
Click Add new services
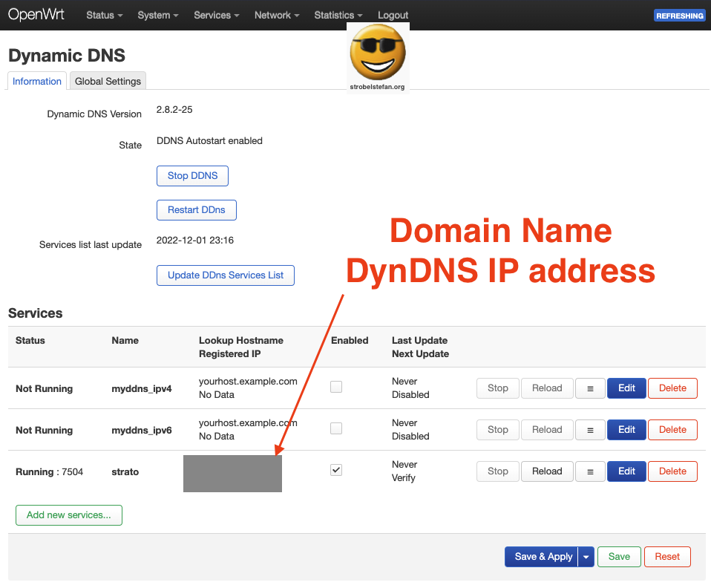pyautogui.click(x=68, y=514)
